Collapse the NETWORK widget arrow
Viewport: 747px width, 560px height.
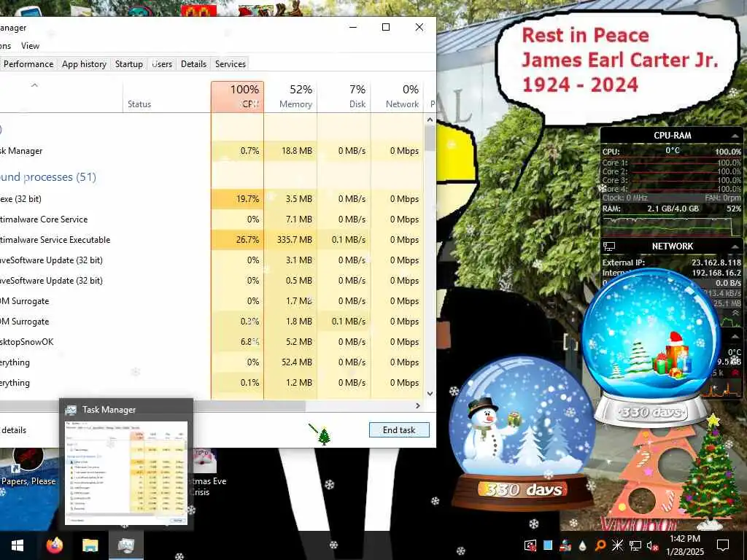pos(735,246)
